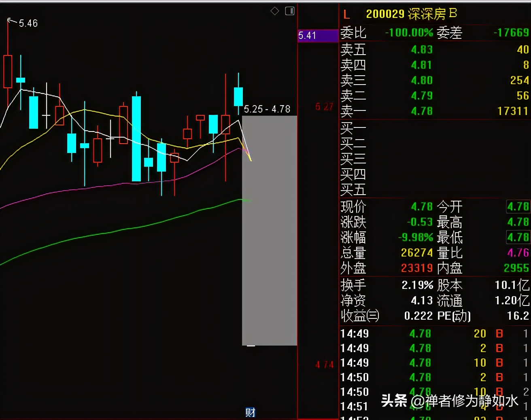Click the gray price range tooltip 5.25 - 4.78
The width and height of the screenshot is (531, 420).
click(x=267, y=109)
